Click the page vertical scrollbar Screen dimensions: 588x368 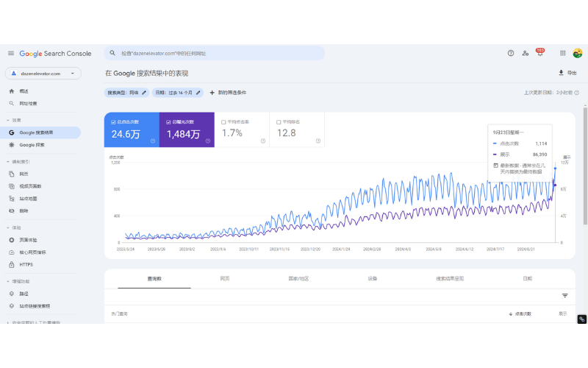click(x=585, y=165)
